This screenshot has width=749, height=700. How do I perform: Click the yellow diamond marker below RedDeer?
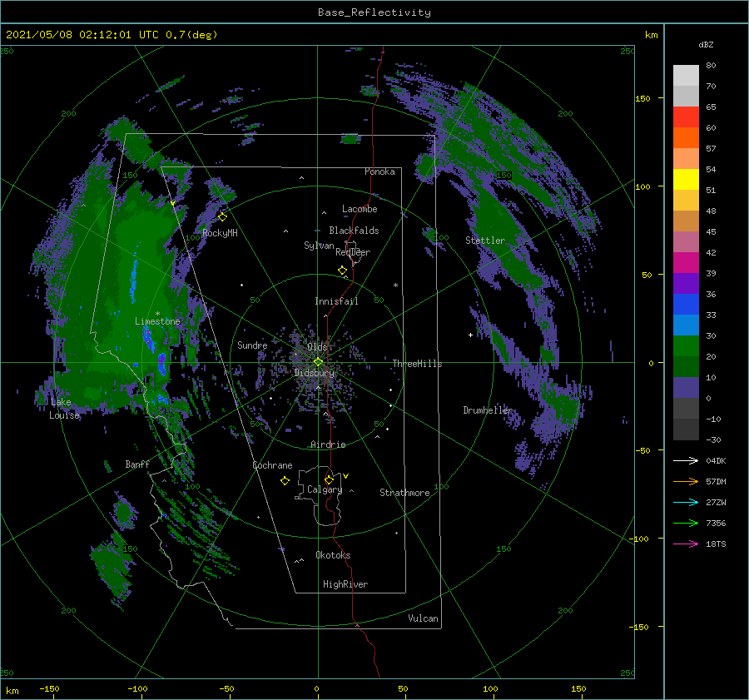point(342,271)
